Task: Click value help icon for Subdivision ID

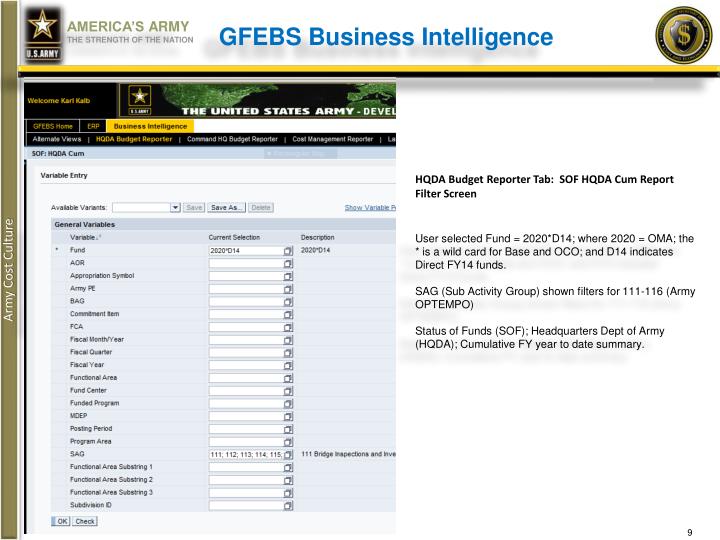Action: point(288,506)
